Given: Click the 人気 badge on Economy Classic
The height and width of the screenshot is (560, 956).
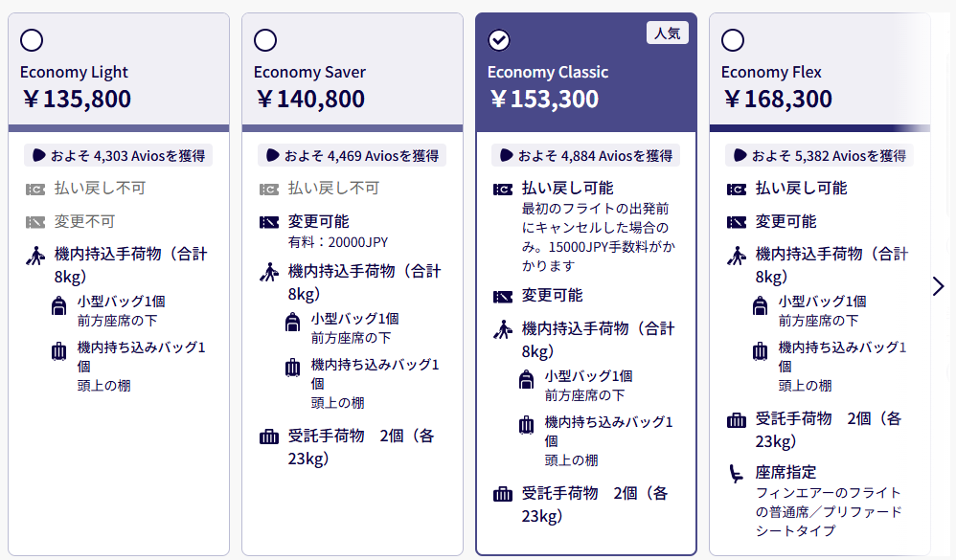Looking at the screenshot, I should click(668, 33).
